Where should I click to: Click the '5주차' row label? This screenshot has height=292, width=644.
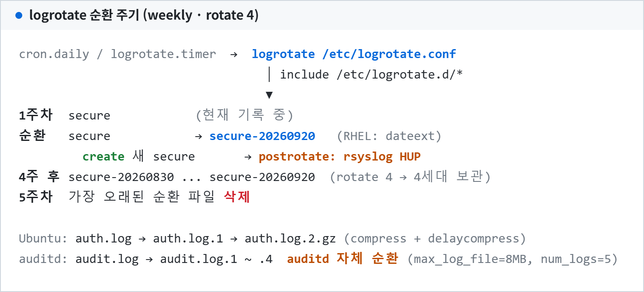click(x=36, y=197)
